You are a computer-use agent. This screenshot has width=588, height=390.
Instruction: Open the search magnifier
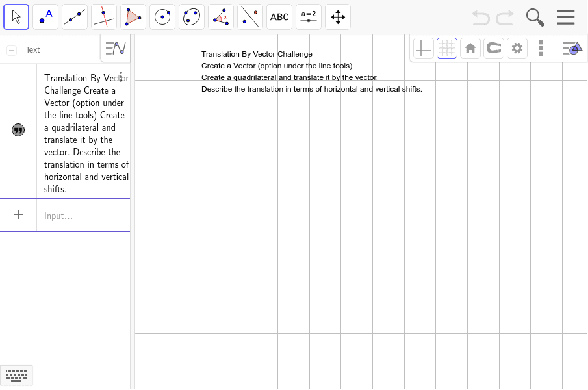tap(535, 18)
